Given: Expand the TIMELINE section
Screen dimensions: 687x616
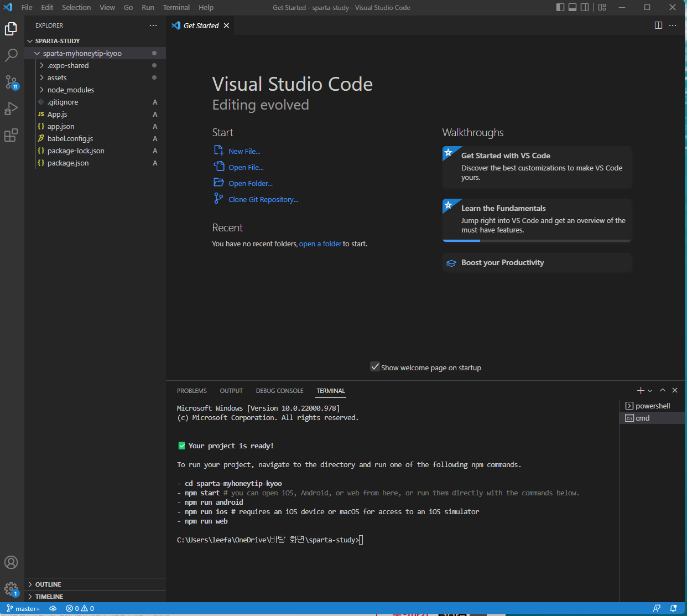Looking at the screenshot, I should click(95, 597).
